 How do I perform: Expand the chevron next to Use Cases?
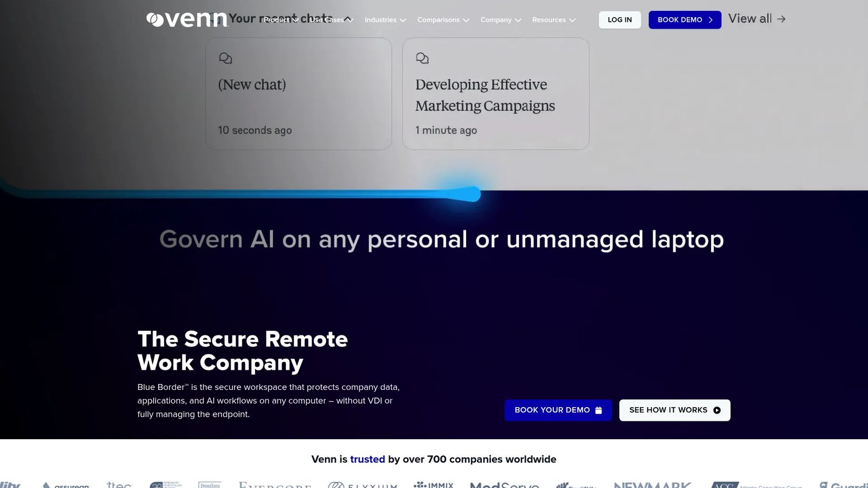pos(350,20)
